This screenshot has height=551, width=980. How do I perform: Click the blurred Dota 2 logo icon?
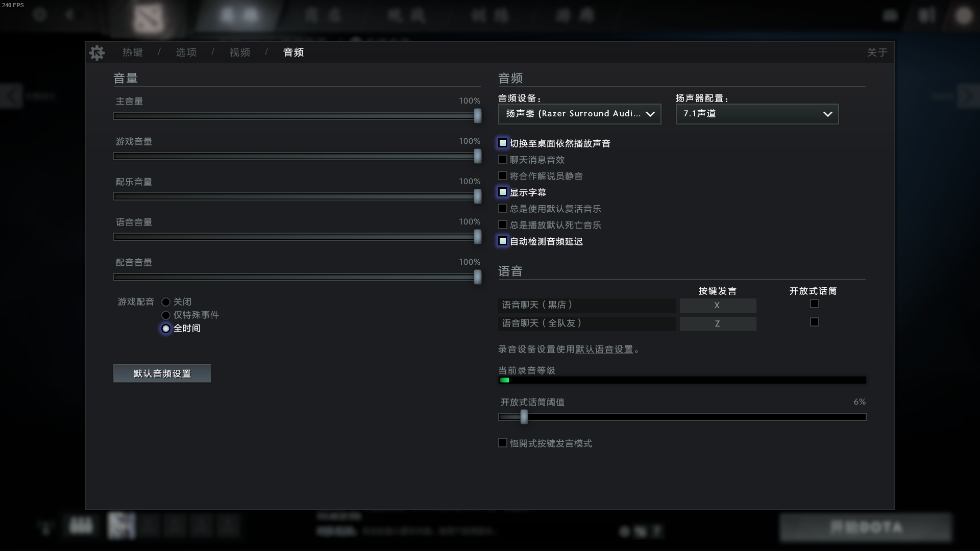(x=148, y=18)
